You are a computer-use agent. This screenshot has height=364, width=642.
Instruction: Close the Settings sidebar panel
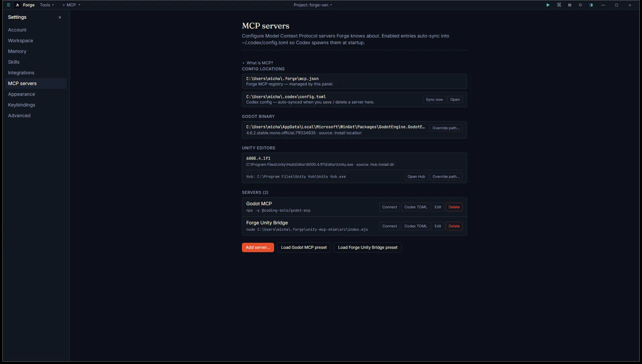click(x=60, y=17)
